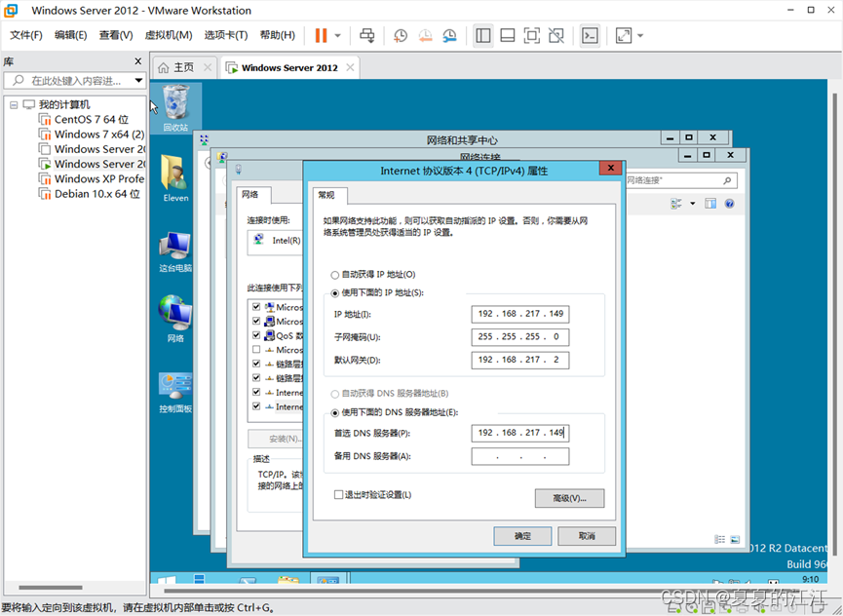Click the 默认网关 input field

point(519,360)
